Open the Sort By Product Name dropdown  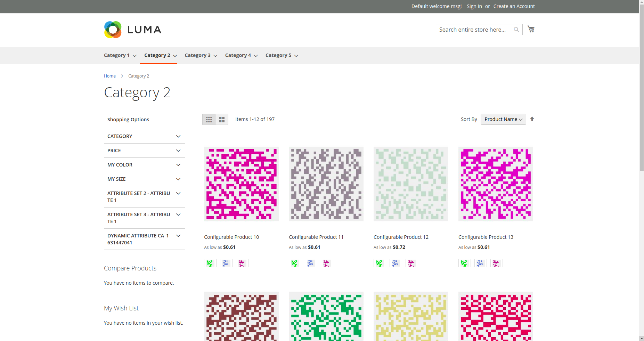pyautogui.click(x=503, y=119)
